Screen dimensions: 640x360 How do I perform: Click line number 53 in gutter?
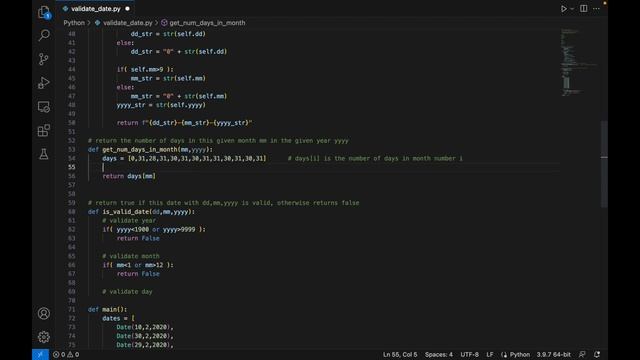(72, 149)
